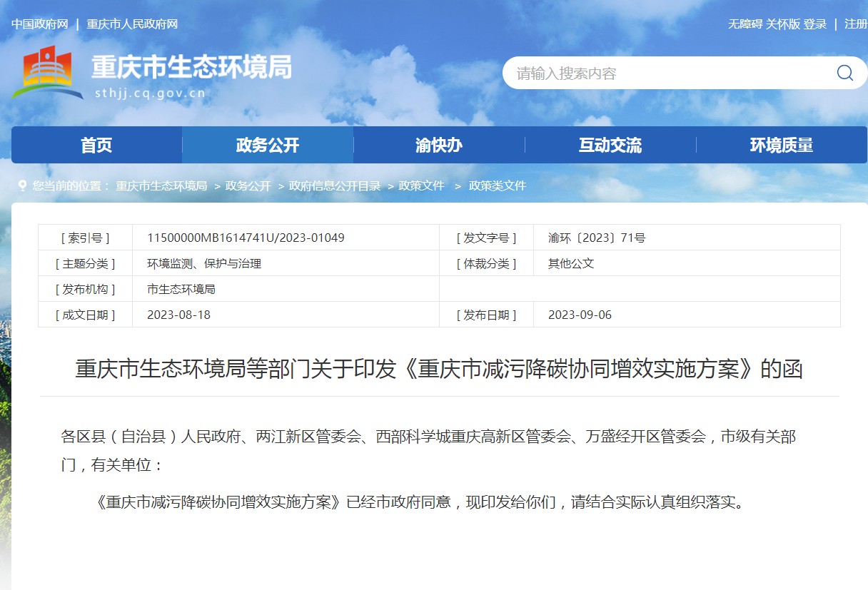Open 中国政府网 portal link
Viewport: 868px width, 590px height.
point(40,24)
